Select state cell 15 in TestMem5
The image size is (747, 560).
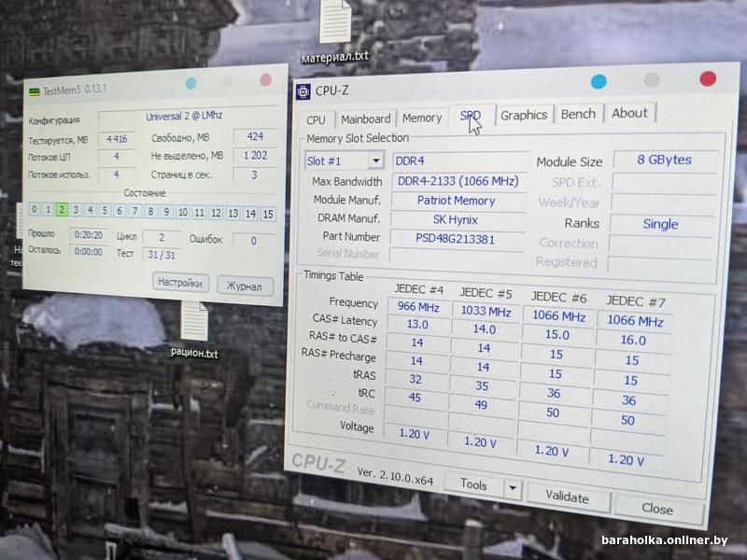tap(268, 214)
